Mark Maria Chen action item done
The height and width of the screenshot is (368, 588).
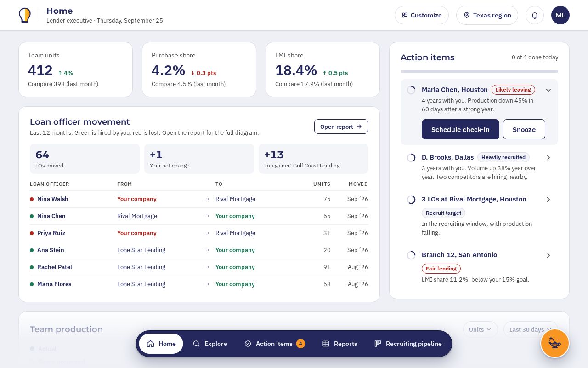411,90
